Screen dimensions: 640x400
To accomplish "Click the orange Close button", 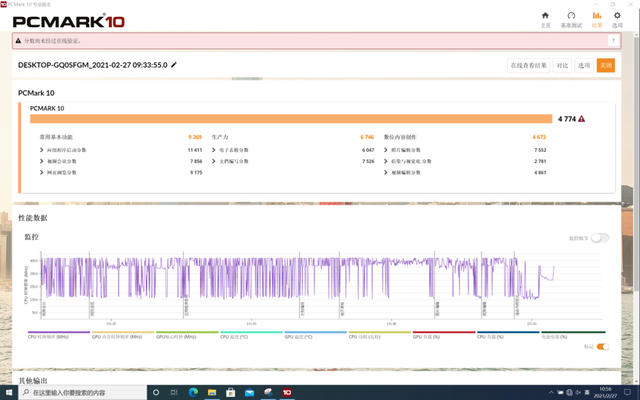I will 606,65.
